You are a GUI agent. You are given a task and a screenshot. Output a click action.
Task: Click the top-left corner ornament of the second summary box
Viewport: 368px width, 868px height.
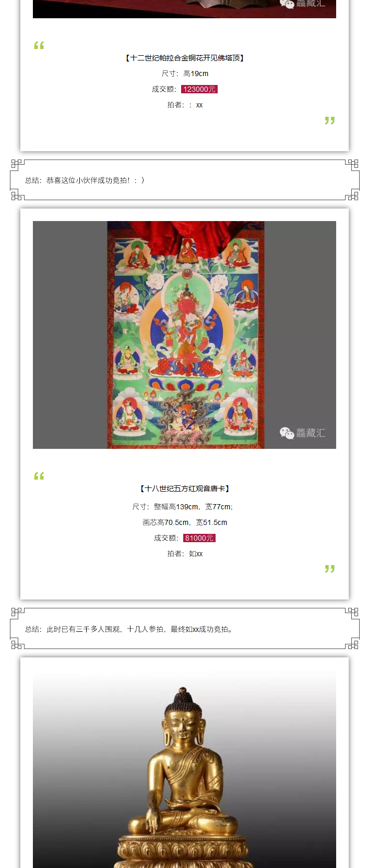[x=17, y=613]
